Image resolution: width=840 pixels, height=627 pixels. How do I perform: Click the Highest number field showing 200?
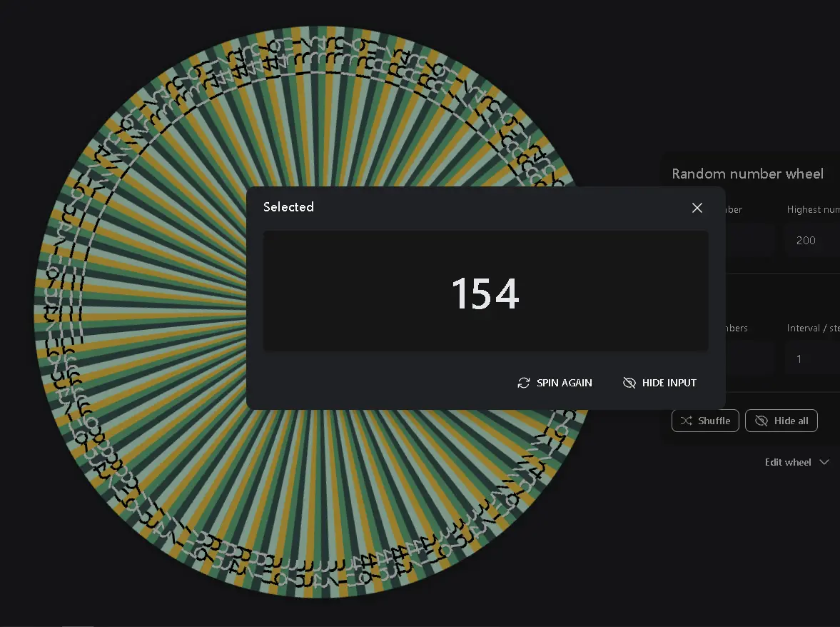click(x=812, y=240)
